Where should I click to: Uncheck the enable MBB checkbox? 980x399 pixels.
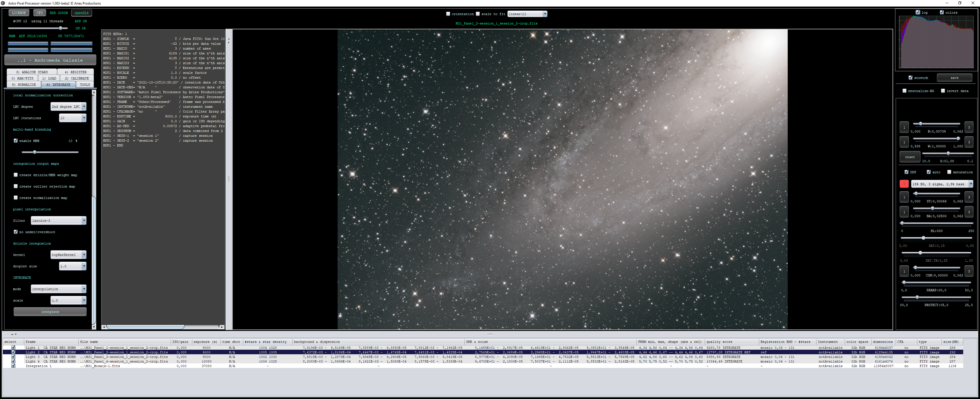click(x=16, y=141)
